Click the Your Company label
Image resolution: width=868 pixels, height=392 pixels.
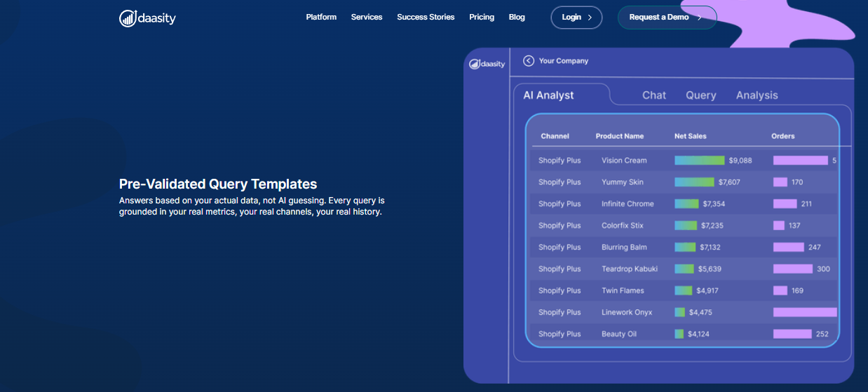coord(564,61)
